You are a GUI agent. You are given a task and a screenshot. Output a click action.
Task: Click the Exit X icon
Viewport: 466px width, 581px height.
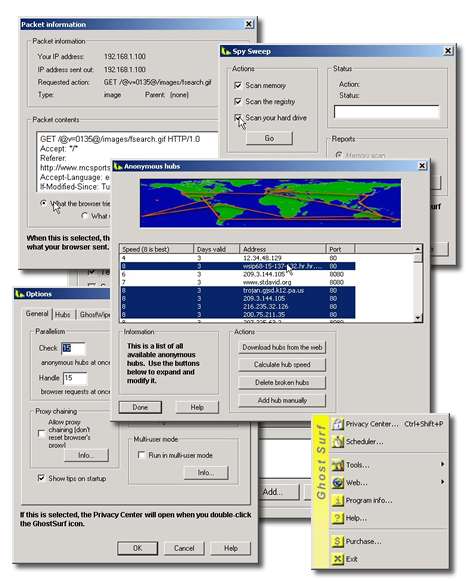click(337, 559)
